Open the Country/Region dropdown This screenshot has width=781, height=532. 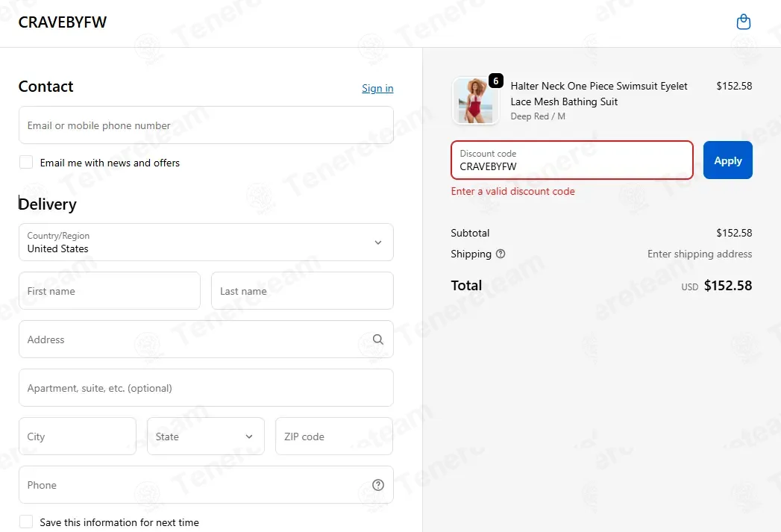coord(206,242)
